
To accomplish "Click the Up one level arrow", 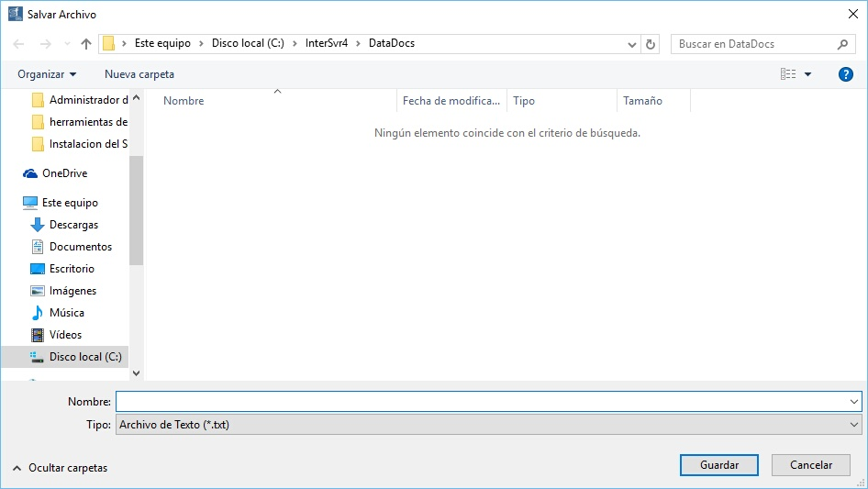I will coord(86,44).
